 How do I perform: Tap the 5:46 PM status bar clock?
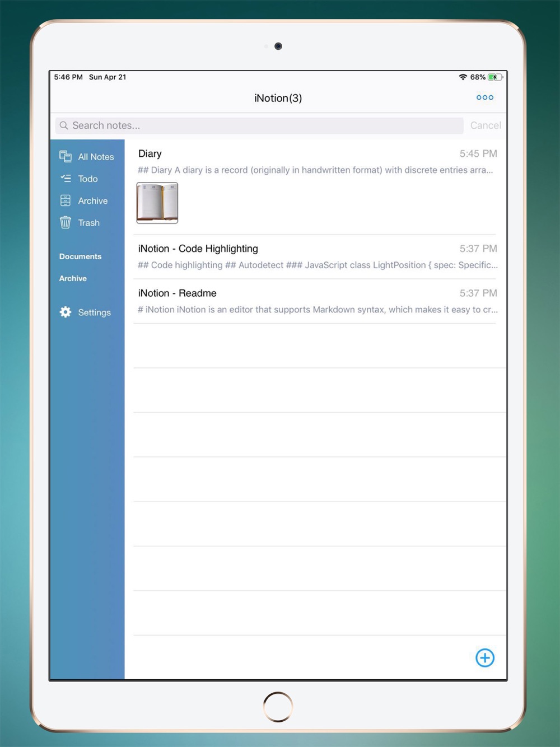(68, 77)
